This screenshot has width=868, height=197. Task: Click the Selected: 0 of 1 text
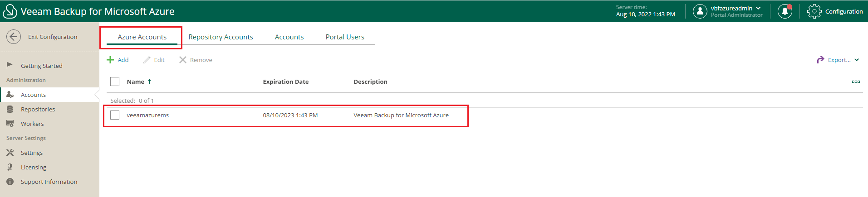132,101
